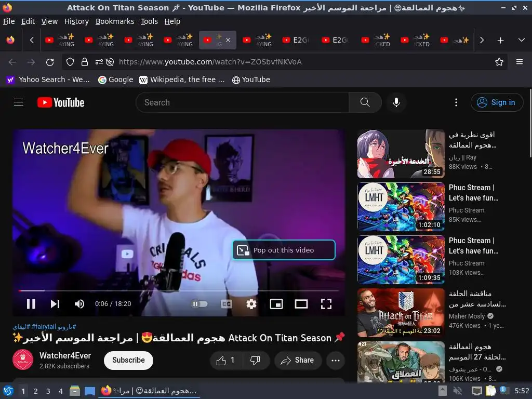Open the YouTube hamburger guide menu

19,102
